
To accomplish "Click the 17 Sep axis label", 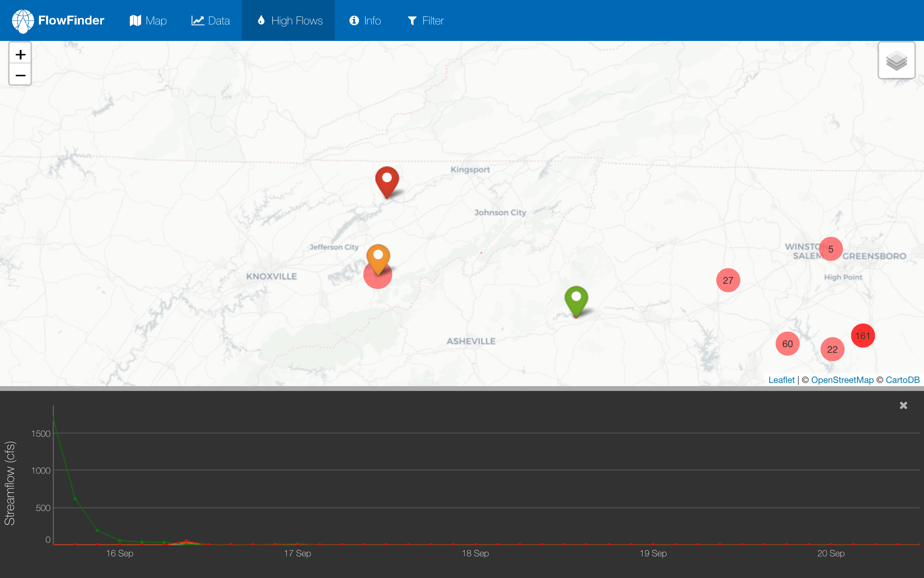I will tap(298, 553).
